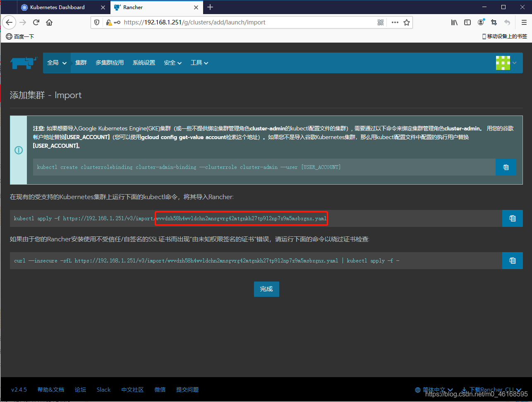Click the kubectl apply -f command text
This screenshot has height=402, width=532.
(x=170, y=218)
